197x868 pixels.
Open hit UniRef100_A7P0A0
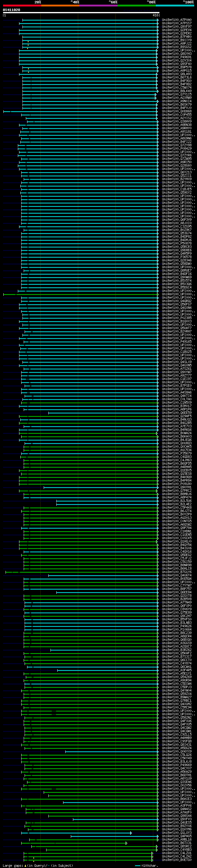pyautogui.click(x=176, y=20)
